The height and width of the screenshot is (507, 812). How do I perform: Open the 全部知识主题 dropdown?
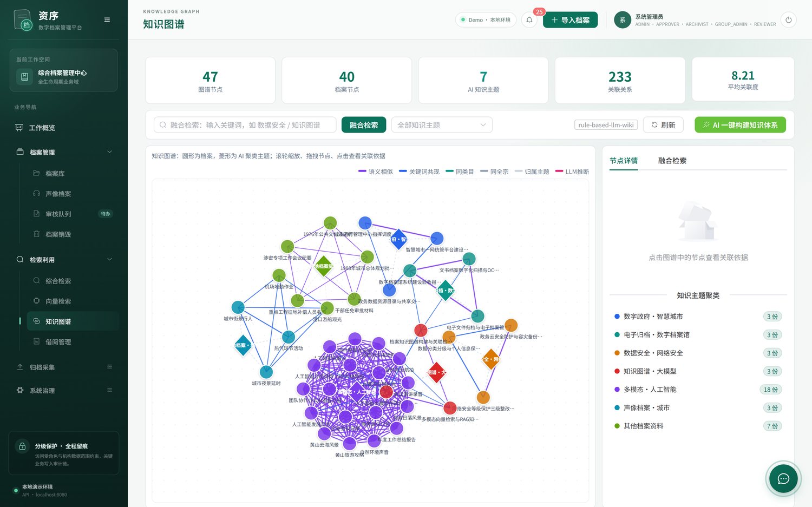[x=442, y=125]
